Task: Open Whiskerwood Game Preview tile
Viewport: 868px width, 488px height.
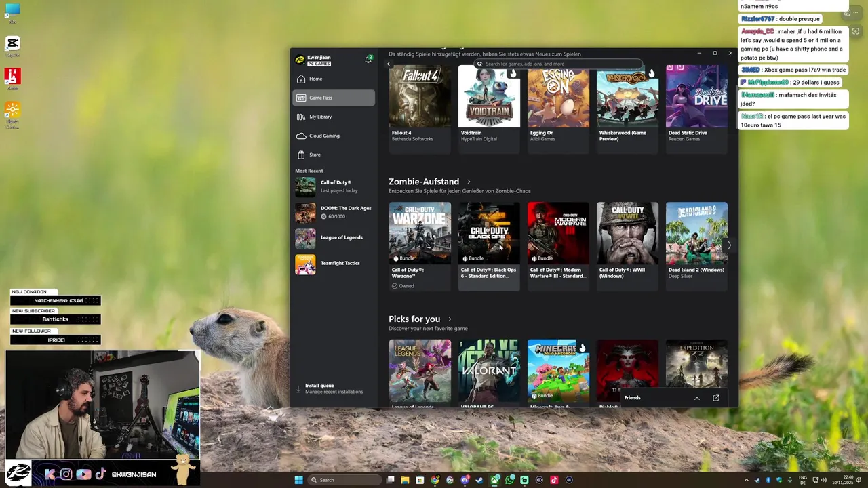Action: coord(627,108)
